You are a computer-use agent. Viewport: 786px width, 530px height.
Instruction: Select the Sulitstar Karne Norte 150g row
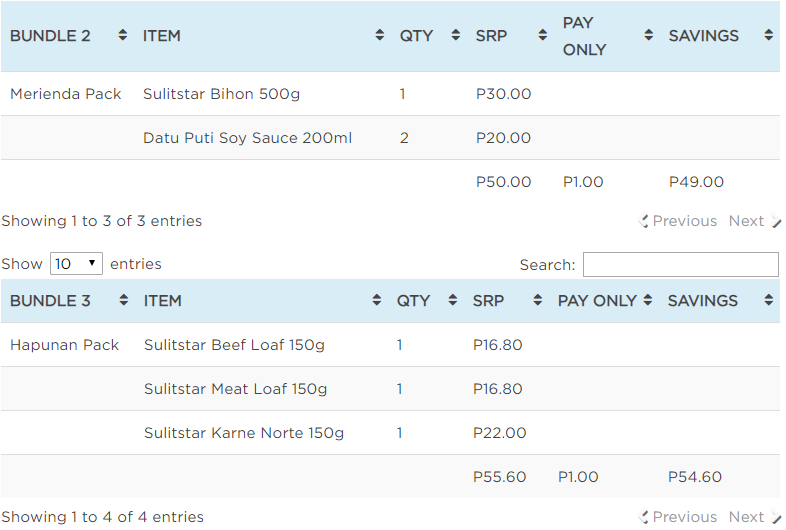tap(244, 433)
